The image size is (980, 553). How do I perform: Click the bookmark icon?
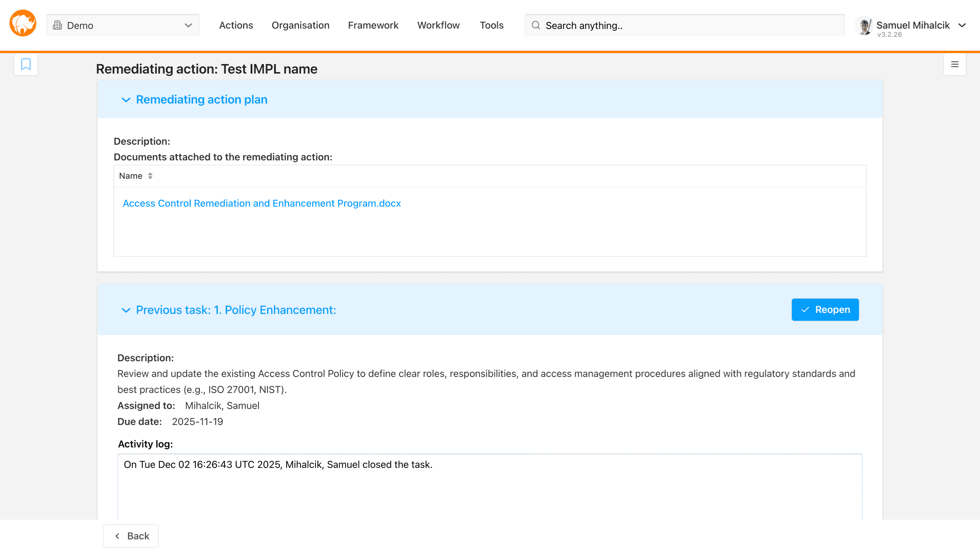26,64
